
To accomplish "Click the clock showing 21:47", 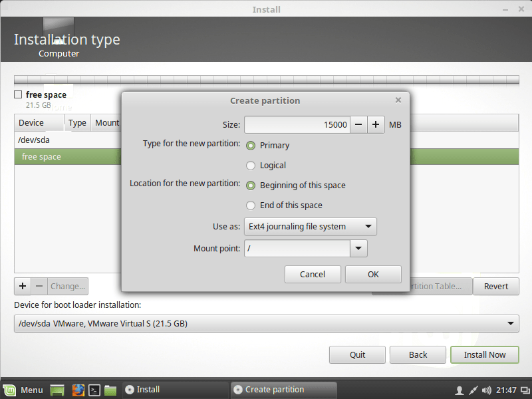I will click(506, 390).
